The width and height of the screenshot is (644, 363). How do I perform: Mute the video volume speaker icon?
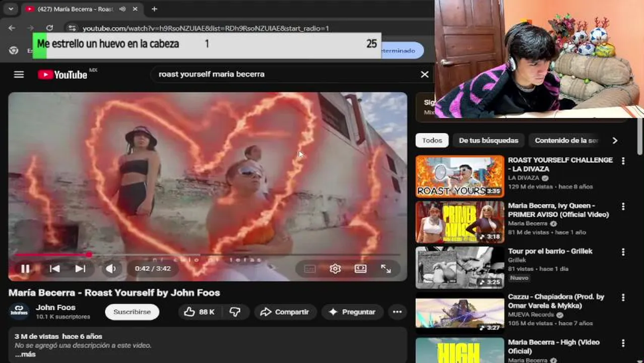coord(110,269)
